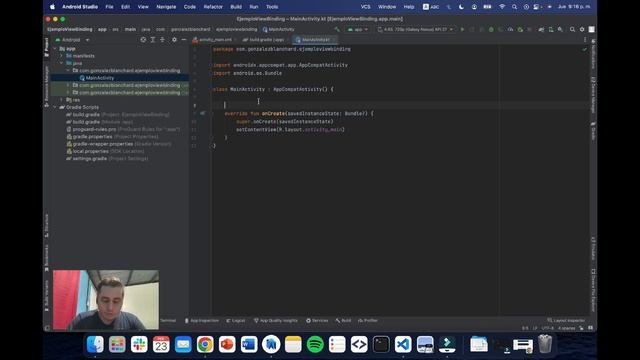Toggle the Notifications panel on the right edge
Image resolution: width=640 pixels, height=360 pixels.
[x=593, y=54]
